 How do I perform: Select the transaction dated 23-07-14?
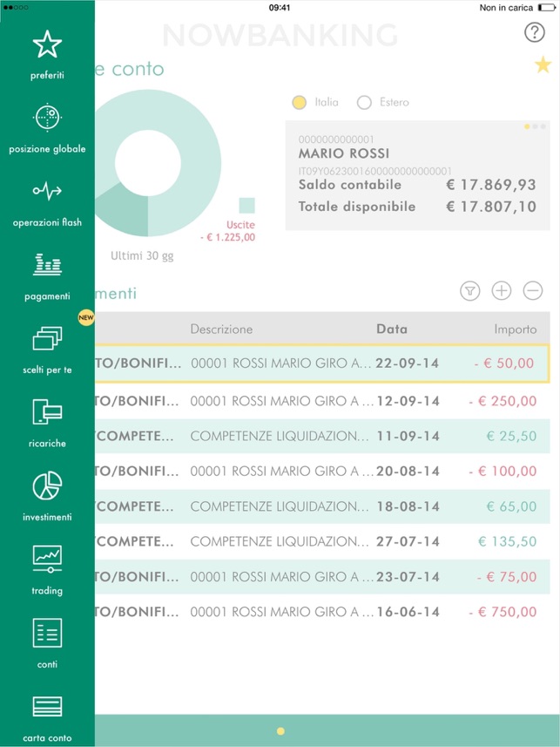click(322, 577)
